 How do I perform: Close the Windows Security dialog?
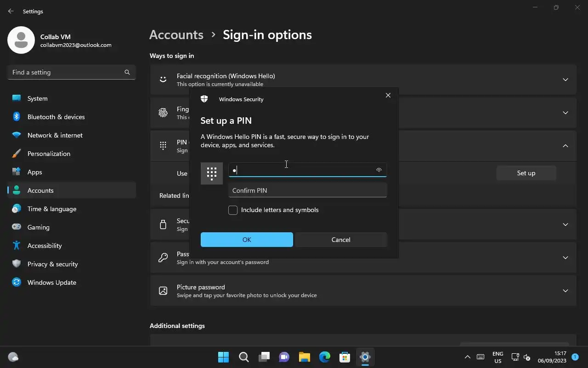(x=388, y=95)
